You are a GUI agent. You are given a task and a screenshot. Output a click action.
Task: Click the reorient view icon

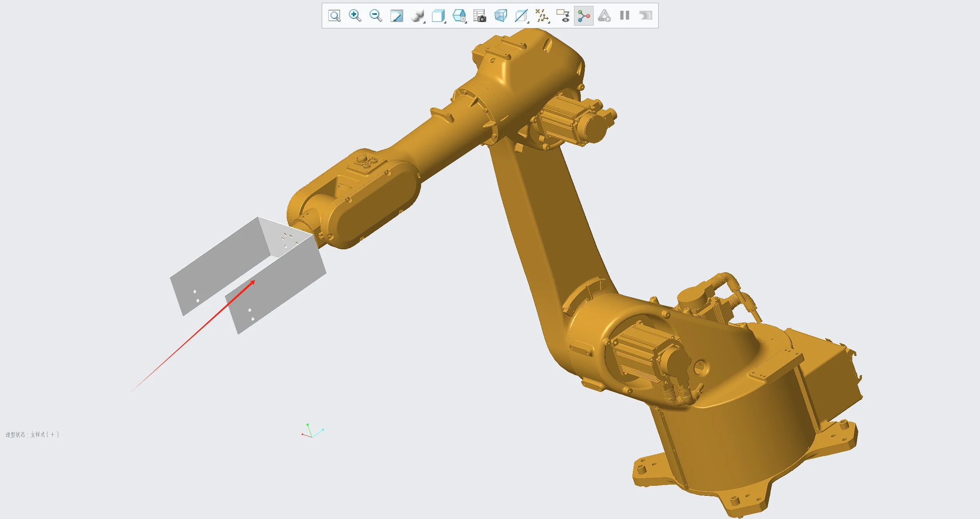pos(397,15)
